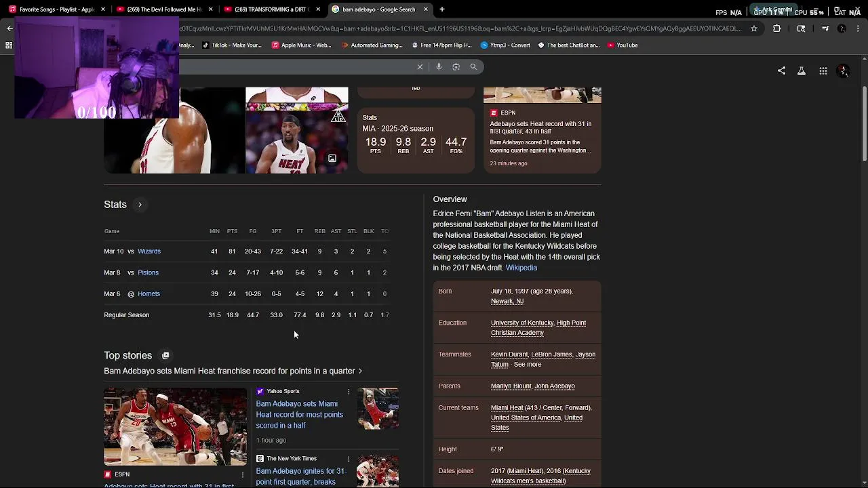Open the media controls icon in toolbar
This screenshot has width=868, height=488.
(825, 28)
